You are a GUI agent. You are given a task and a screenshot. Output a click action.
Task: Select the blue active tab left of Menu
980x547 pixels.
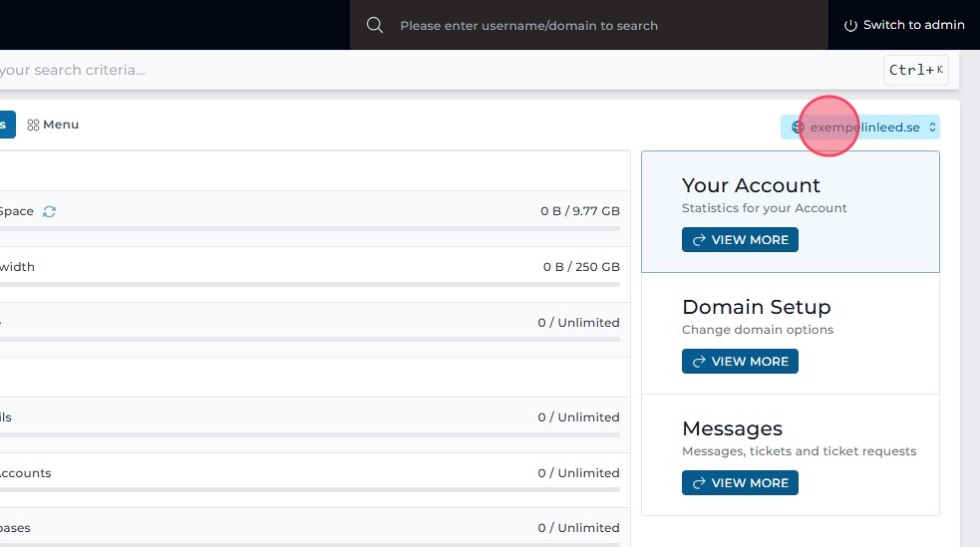tap(6, 126)
